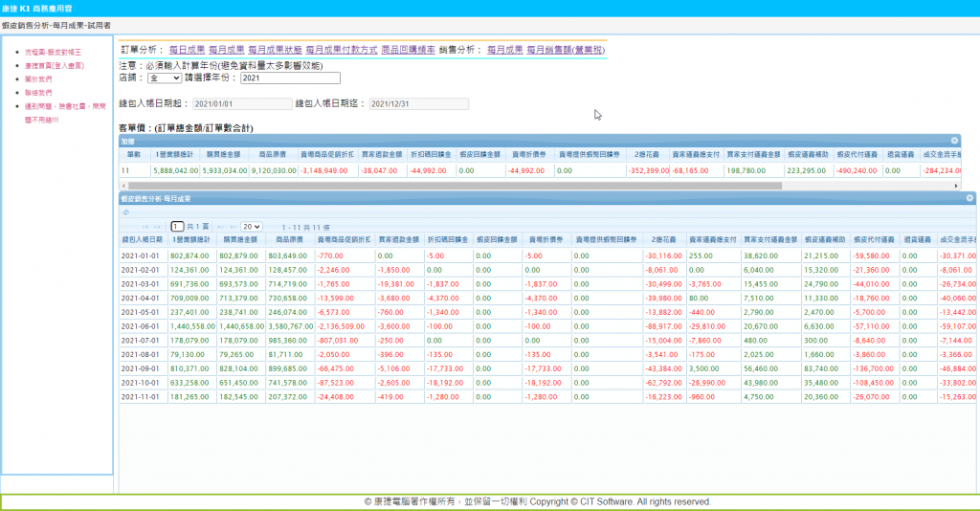Viewport: 980px width, 511px height.
Task: Open the rows-per-page dropdown showing 20
Action: click(x=251, y=227)
